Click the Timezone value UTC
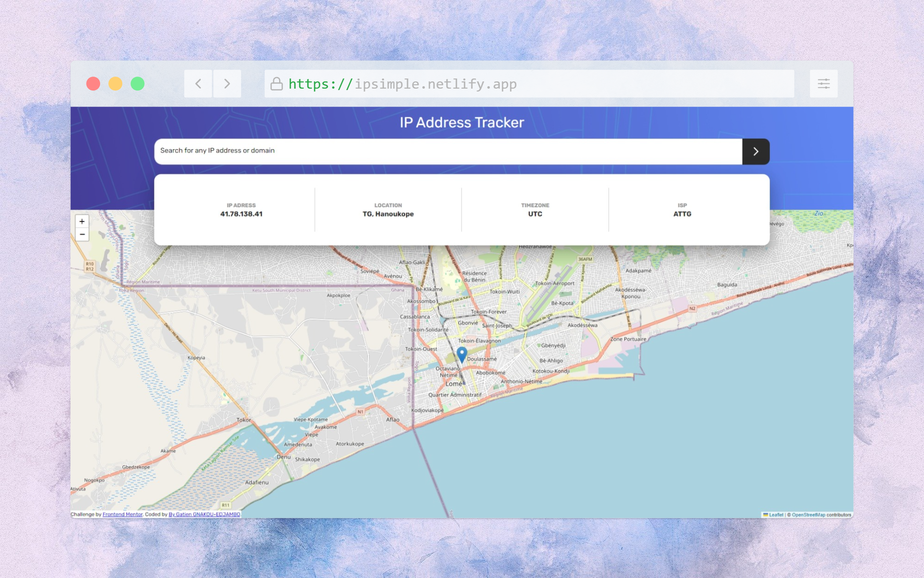 click(535, 214)
